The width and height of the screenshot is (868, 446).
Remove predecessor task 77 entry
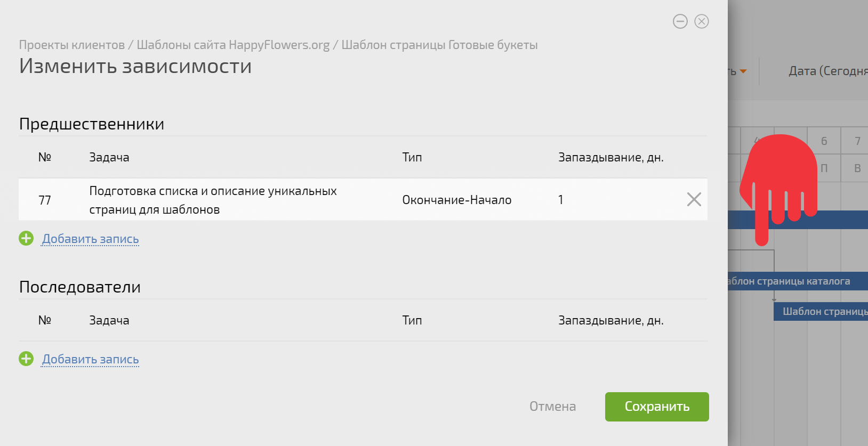pos(694,199)
